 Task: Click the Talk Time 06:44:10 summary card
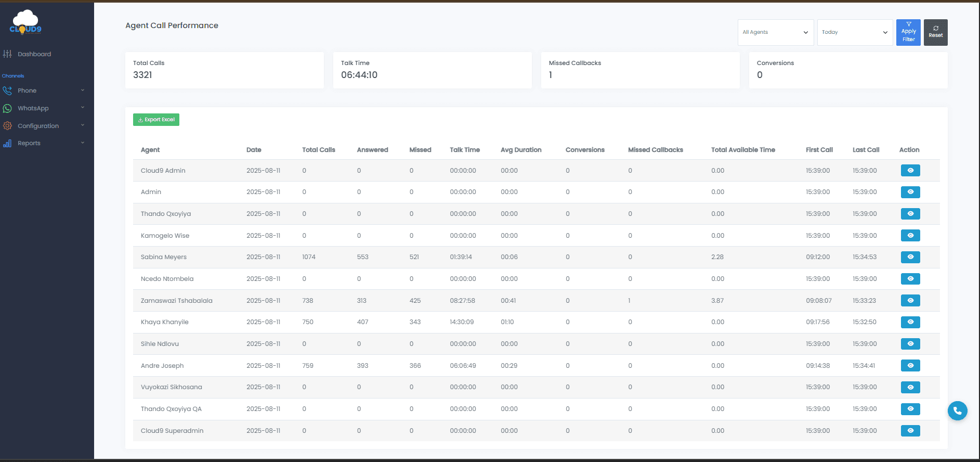(432, 70)
